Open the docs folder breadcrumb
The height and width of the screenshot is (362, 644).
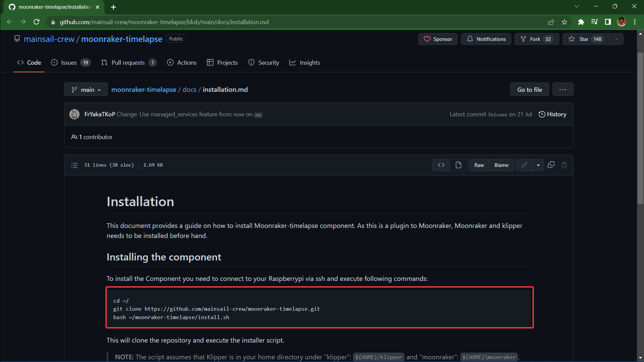click(189, 89)
